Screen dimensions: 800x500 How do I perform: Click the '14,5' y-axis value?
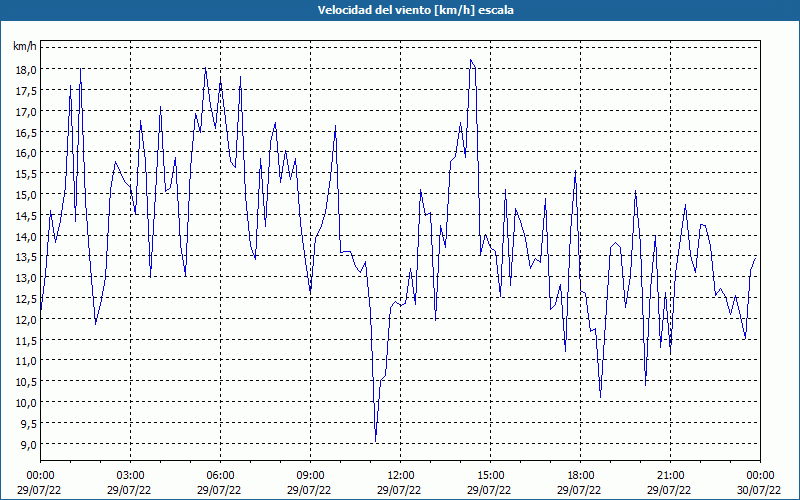[x=26, y=215]
